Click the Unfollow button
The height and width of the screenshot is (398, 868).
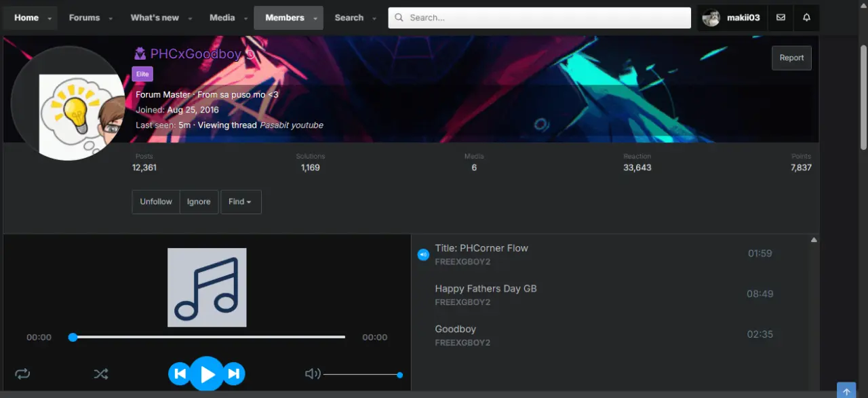click(156, 202)
